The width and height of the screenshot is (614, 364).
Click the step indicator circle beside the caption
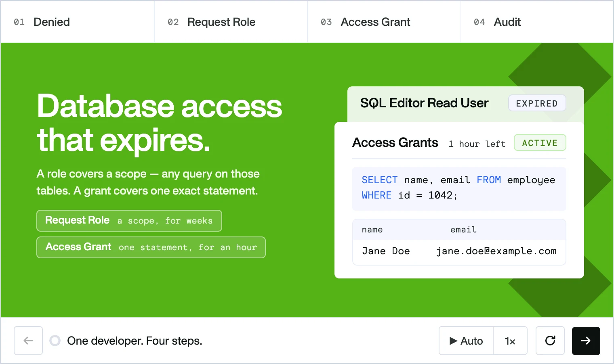coord(55,341)
